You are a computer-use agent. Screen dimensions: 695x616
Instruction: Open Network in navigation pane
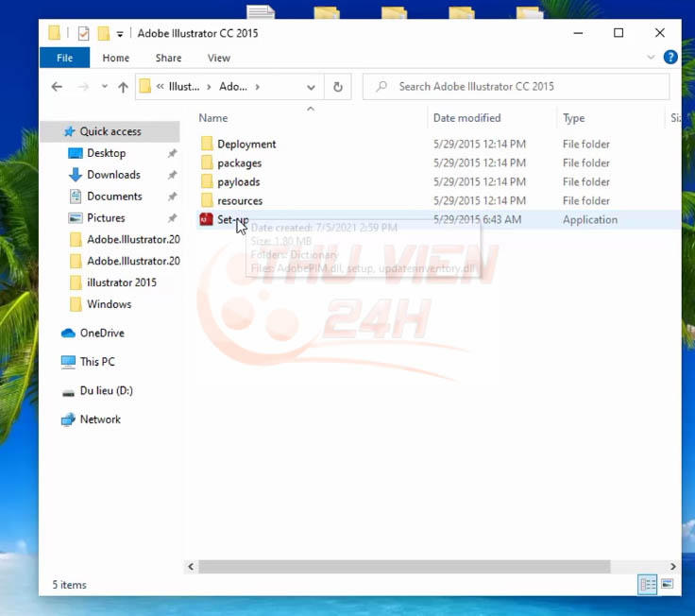(x=100, y=419)
